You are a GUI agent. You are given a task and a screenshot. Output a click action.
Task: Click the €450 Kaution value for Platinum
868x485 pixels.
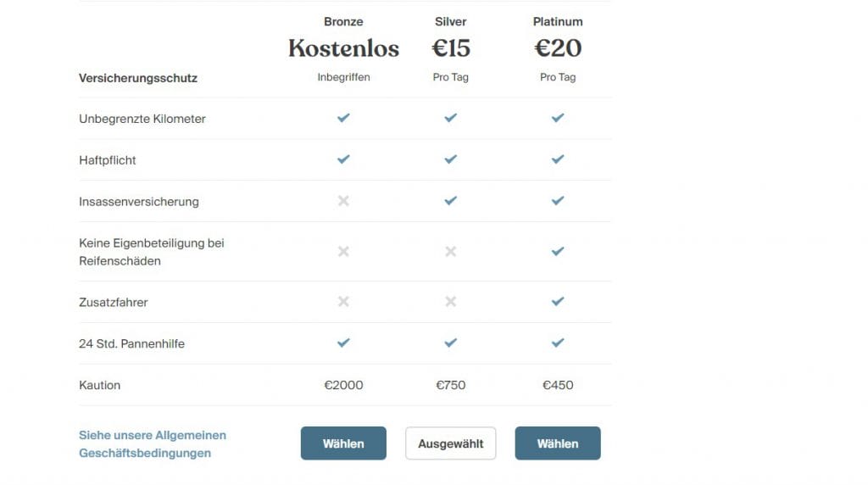[x=558, y=385]
